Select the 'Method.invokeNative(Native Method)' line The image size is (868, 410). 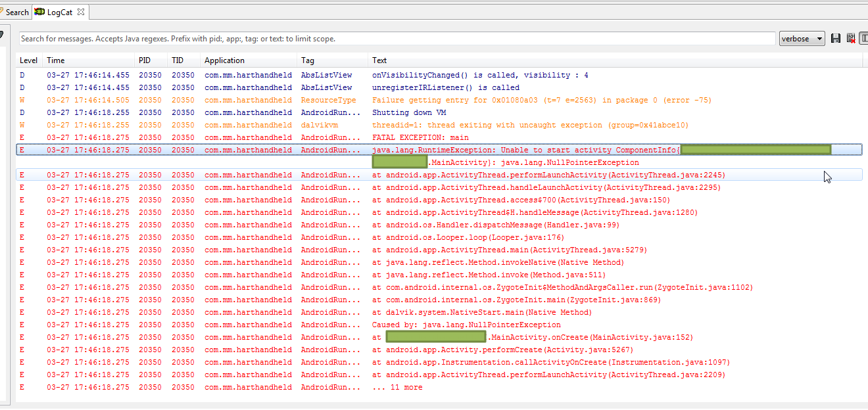439,262
